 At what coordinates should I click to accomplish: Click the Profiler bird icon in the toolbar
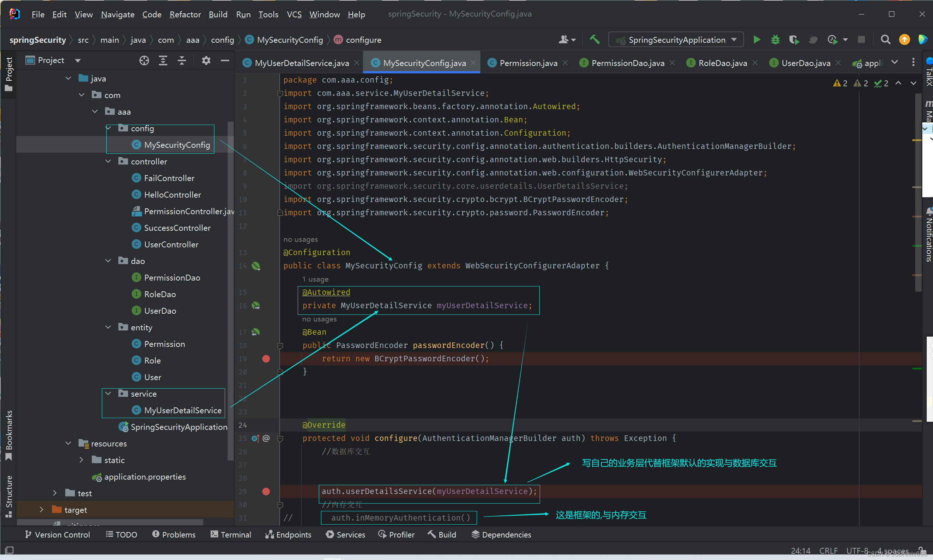813,39
